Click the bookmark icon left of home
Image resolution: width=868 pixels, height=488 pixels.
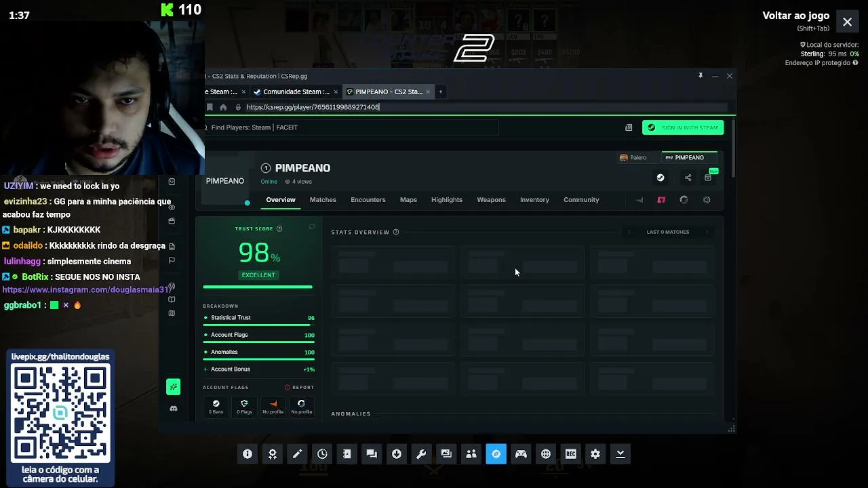[210, 107]
